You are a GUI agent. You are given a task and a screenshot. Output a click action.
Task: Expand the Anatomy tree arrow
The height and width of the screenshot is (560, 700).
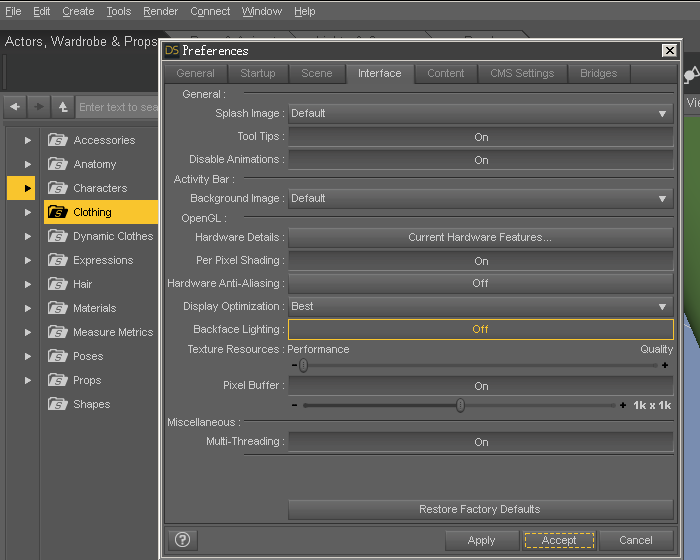click(x=28, y=164)
